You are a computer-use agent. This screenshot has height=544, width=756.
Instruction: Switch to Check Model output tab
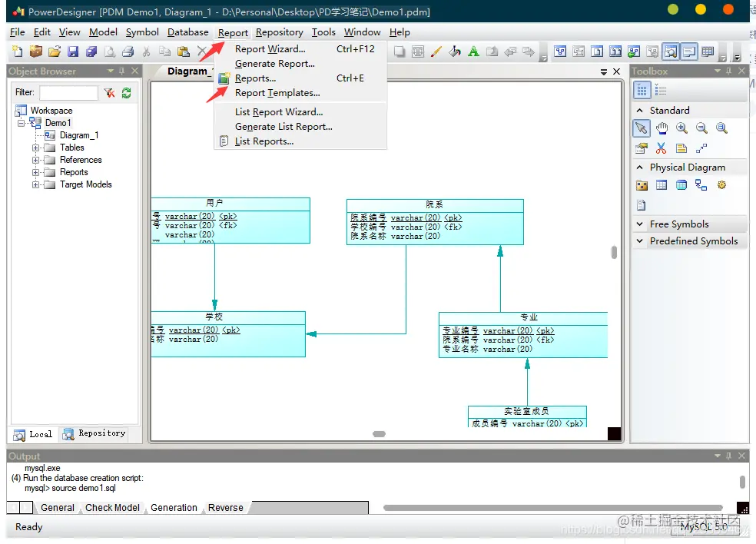click(112, 508)
